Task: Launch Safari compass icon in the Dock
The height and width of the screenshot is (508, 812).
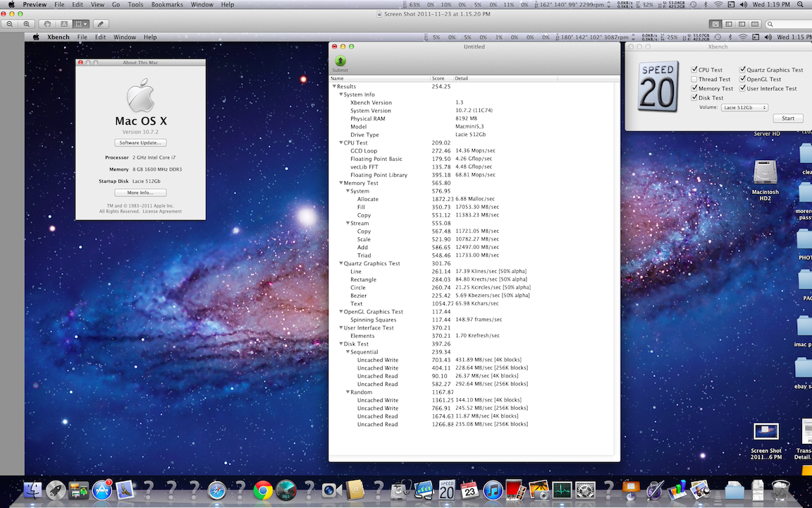Action: pos(216,490)
